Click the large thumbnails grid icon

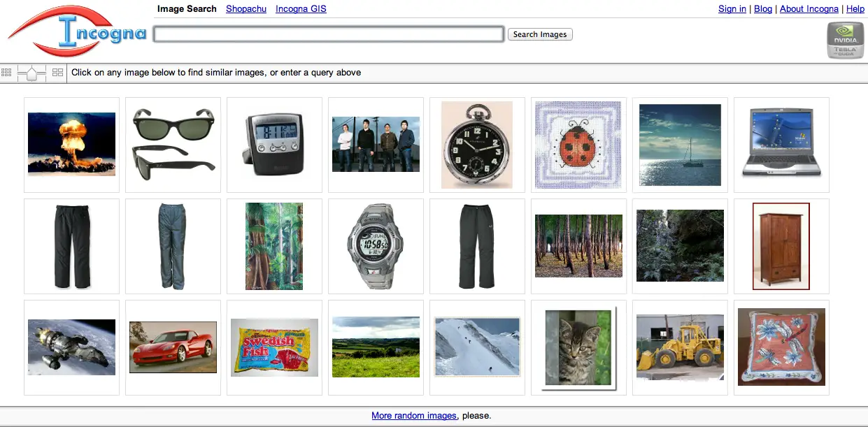click(x=58, y=72)
